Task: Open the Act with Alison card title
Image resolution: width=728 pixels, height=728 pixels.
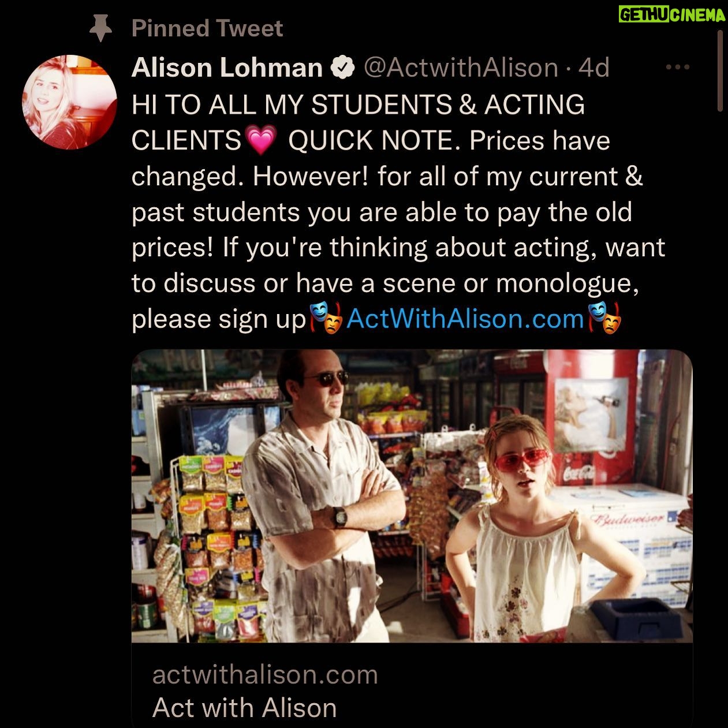Action: pos(244,708)
